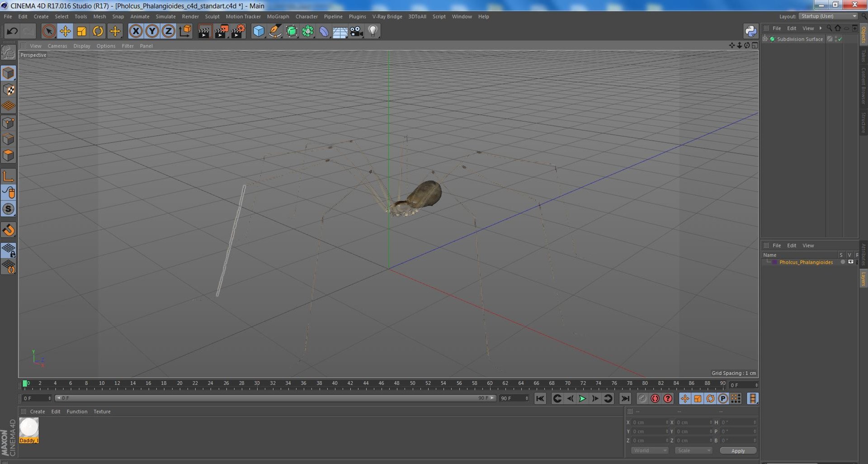
Task: Open Edit Render Settings icon
Action: pos(238,31)
